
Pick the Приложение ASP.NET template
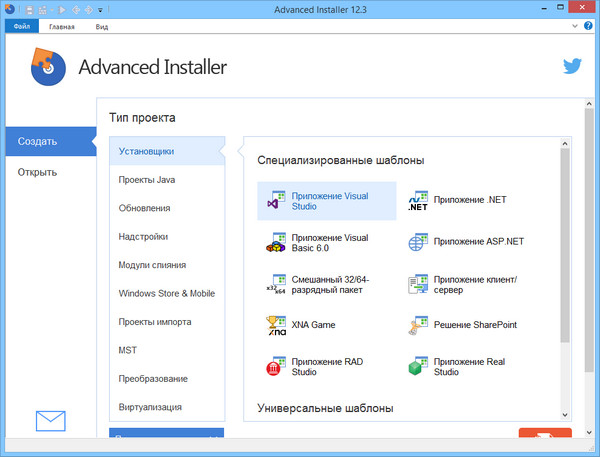pyautogui.click(x=418, y=242)
